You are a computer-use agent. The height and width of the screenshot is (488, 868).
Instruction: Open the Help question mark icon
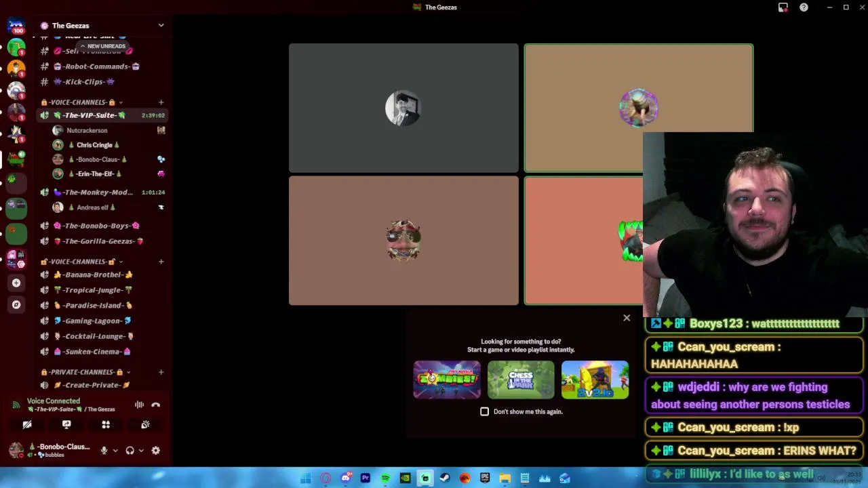pyautogui.click(x=804, y=7)
